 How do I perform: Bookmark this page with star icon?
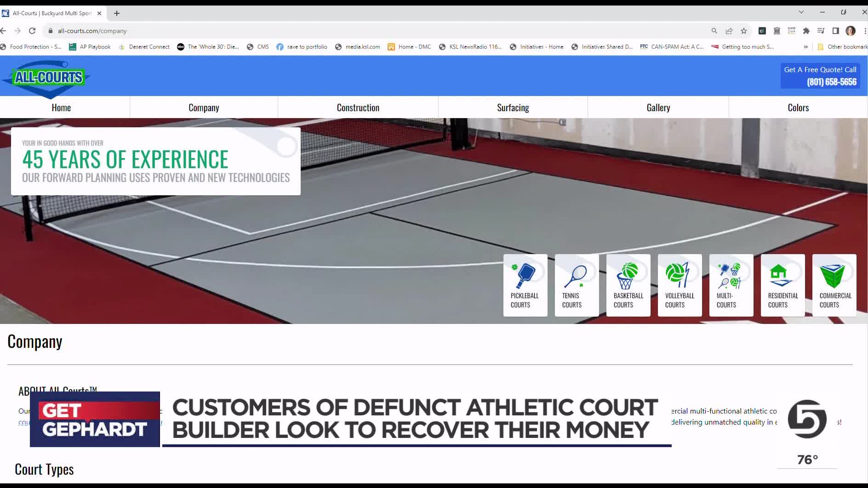coord(744,31)
